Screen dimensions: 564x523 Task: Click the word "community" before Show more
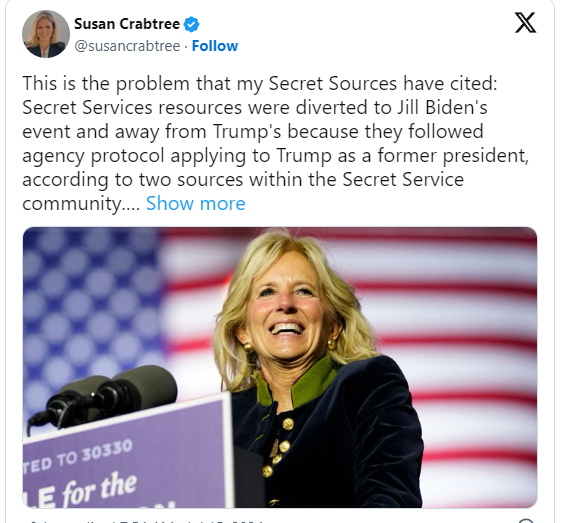72,204
